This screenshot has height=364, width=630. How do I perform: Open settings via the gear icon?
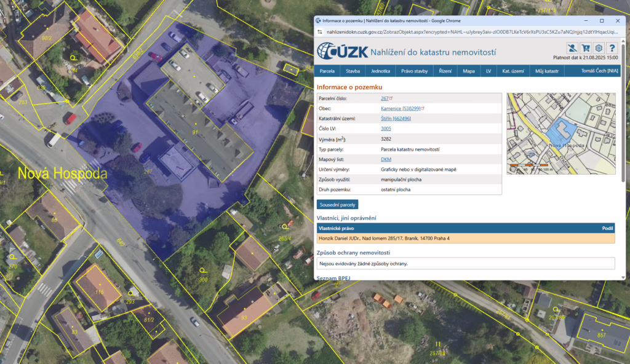(599, 48)
